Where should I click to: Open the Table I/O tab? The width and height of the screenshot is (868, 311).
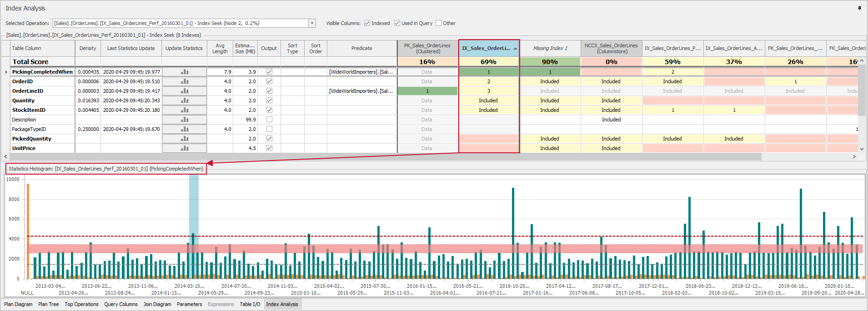point(250,304)
